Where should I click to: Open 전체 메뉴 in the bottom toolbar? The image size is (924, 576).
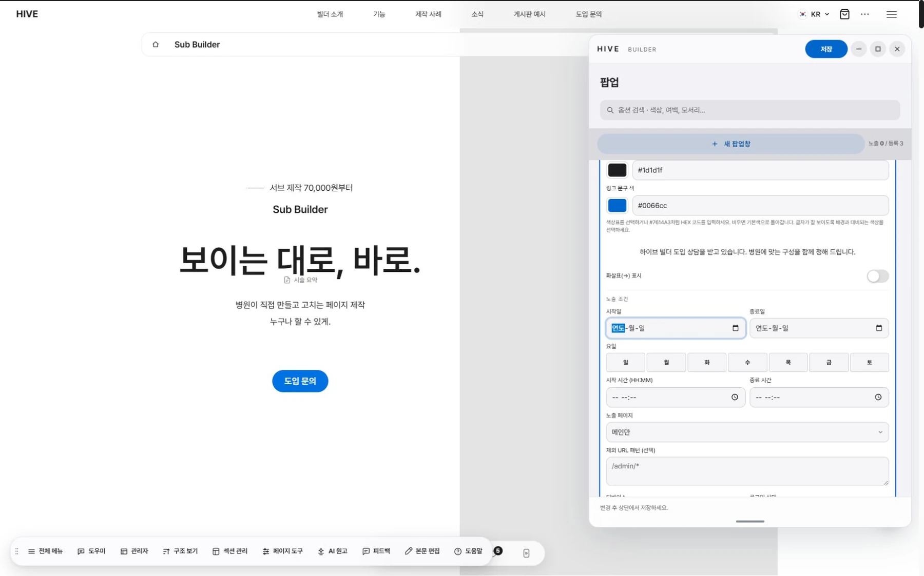pos(45,551)
